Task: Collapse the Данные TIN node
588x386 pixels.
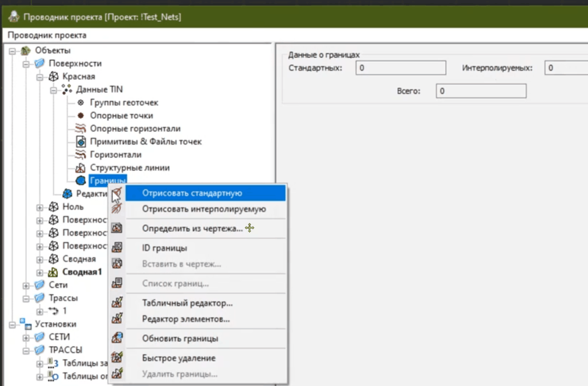Action: [54, 90]
